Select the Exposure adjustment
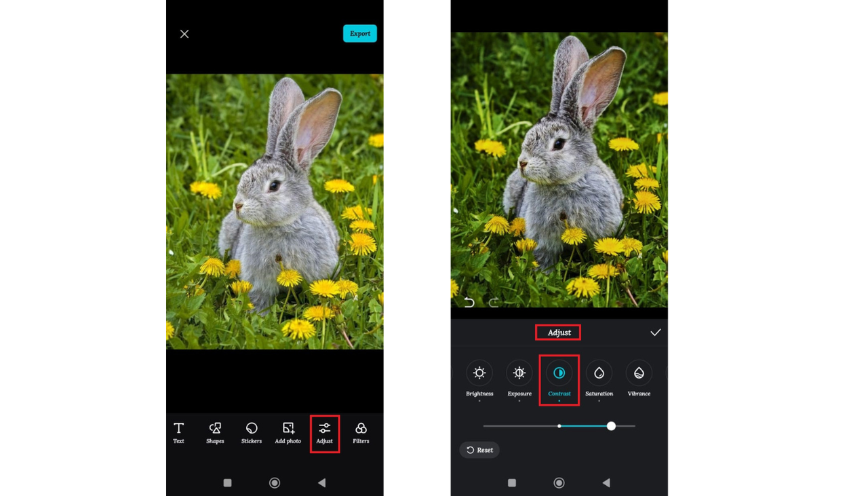The height and width of the screenshot is (496, 868). pyautogui.click(x=519, y=379)
